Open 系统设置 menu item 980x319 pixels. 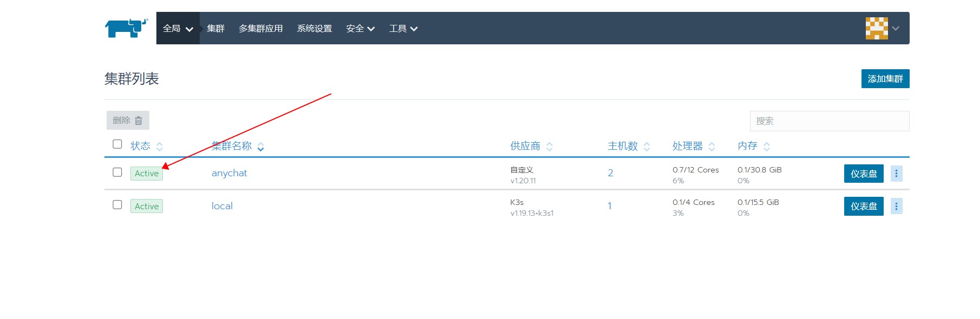pos(314,28)
